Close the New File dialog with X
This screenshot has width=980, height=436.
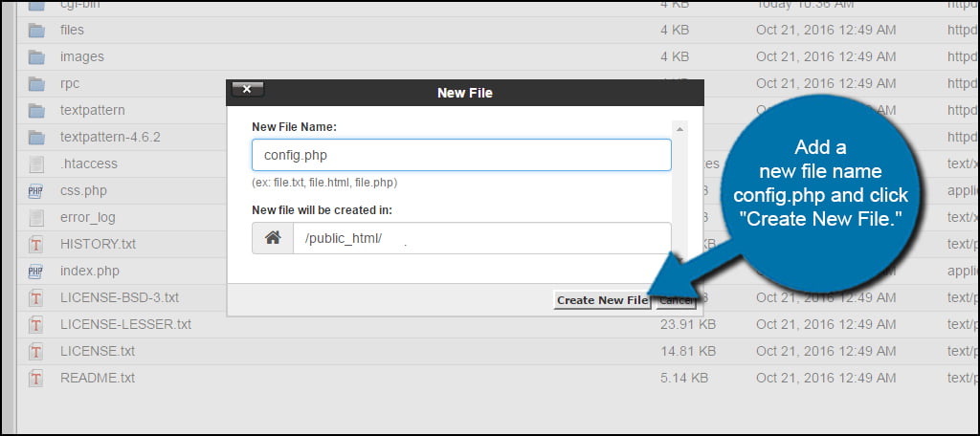tap(247, 90)
